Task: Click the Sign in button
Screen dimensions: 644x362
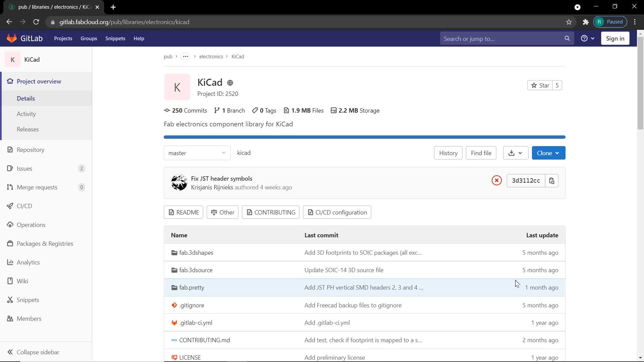Action: click(x=615, y=39)
